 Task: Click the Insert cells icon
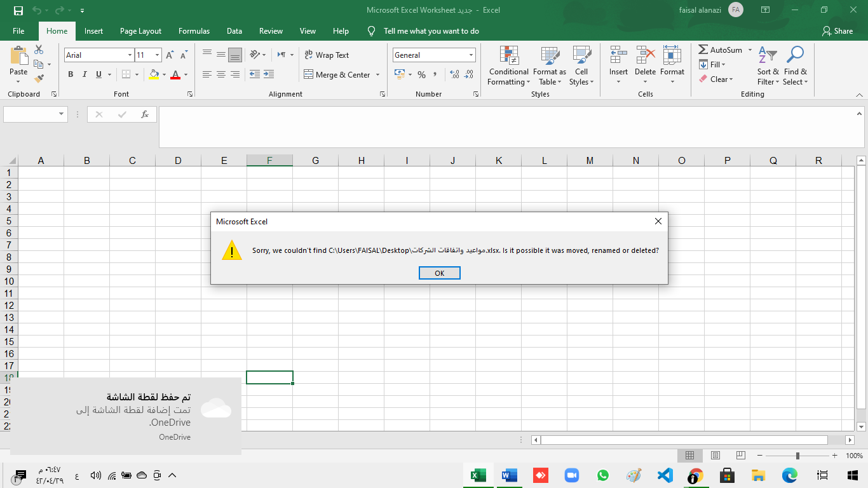tap(618, 55)
